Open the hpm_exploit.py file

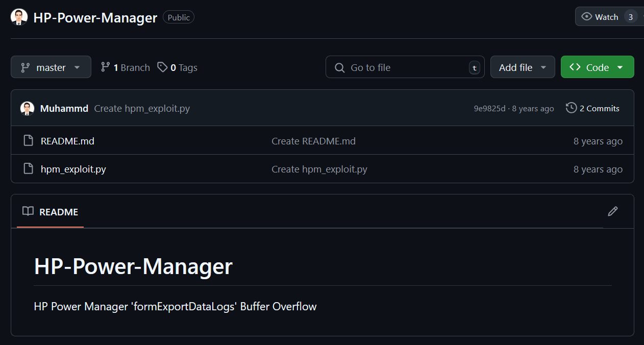tap(73, 169)
